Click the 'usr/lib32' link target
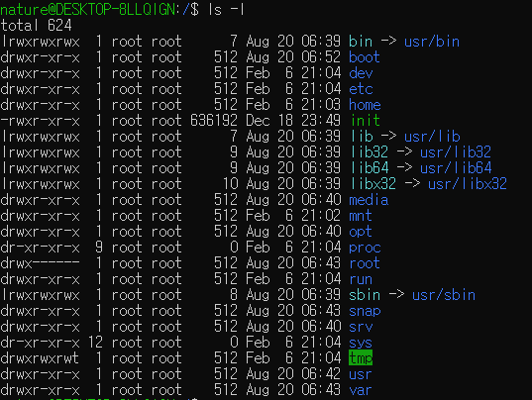The height and width of the screenshot is (400, 532). [456, 152]
